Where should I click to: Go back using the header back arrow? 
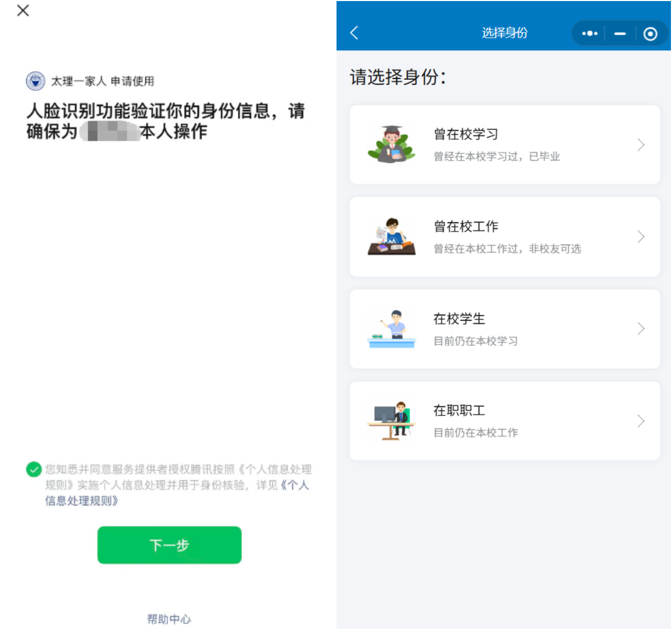coord(354,33)
